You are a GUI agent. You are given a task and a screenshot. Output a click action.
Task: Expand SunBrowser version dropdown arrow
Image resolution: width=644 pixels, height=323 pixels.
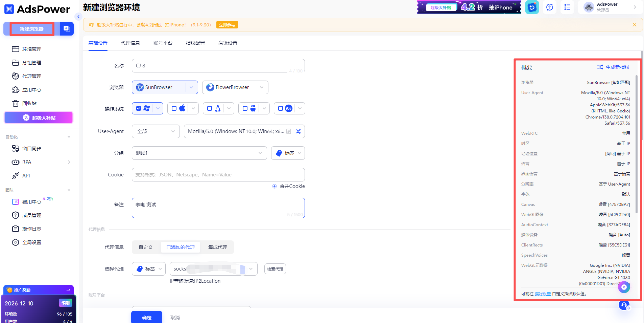(192, 87)
